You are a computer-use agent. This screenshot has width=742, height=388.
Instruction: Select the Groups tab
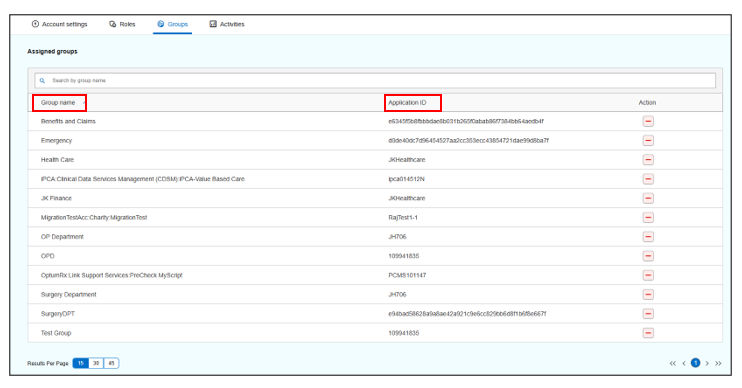click(x=172, y=24)
